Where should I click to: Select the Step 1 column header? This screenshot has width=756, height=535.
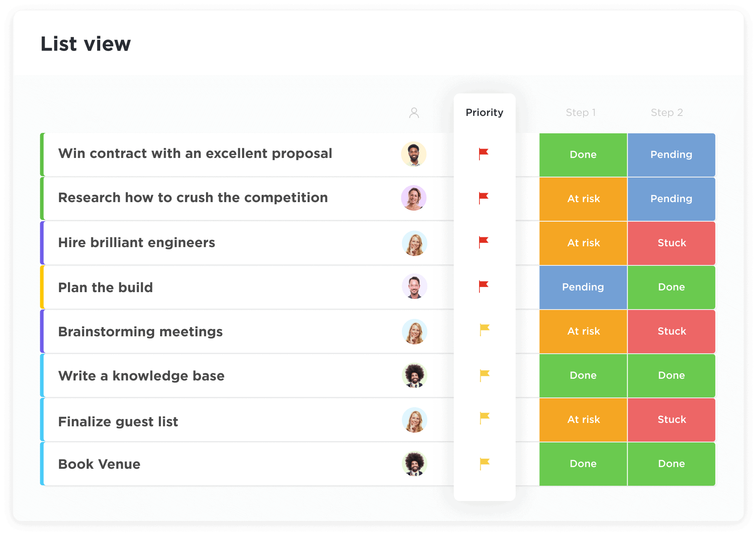(x=581, y=113)
